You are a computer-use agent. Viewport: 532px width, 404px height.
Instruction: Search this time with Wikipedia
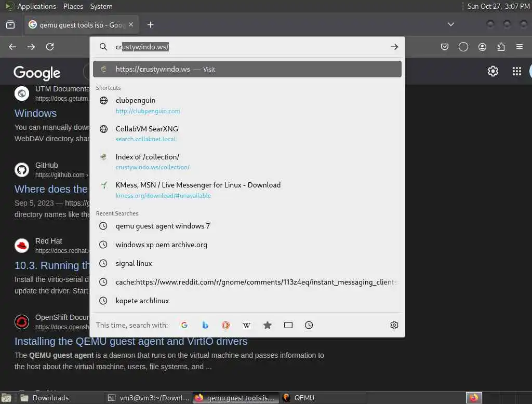pos(247,325)
